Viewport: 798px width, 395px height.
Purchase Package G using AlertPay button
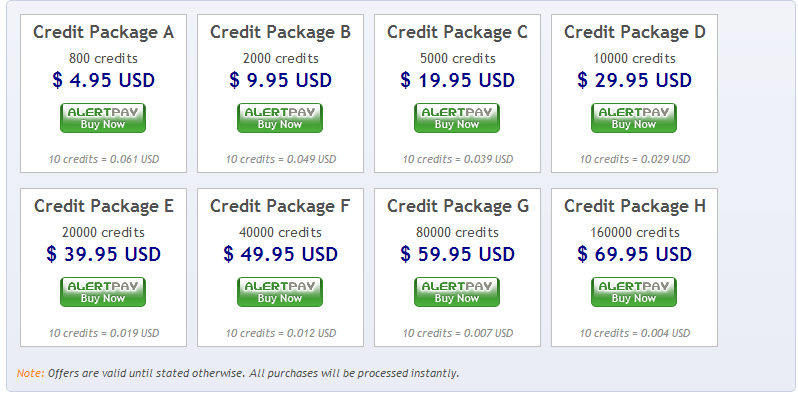click(x=457, y=292)
